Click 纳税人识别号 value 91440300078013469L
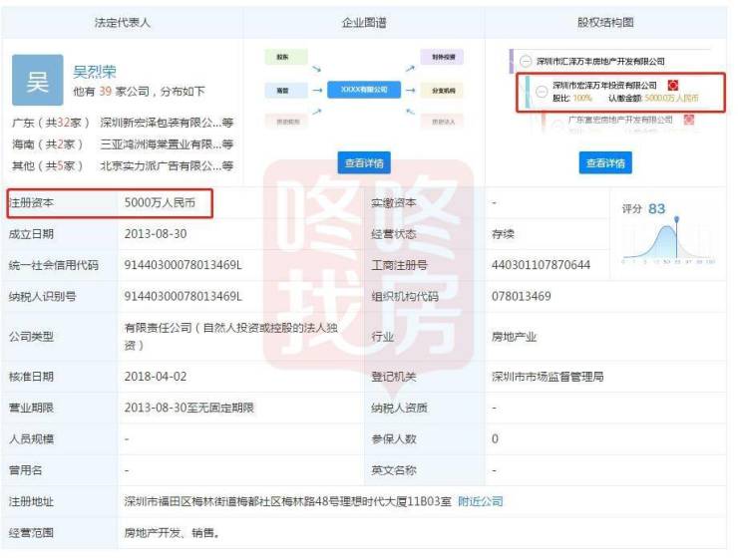 pos(184,296)
